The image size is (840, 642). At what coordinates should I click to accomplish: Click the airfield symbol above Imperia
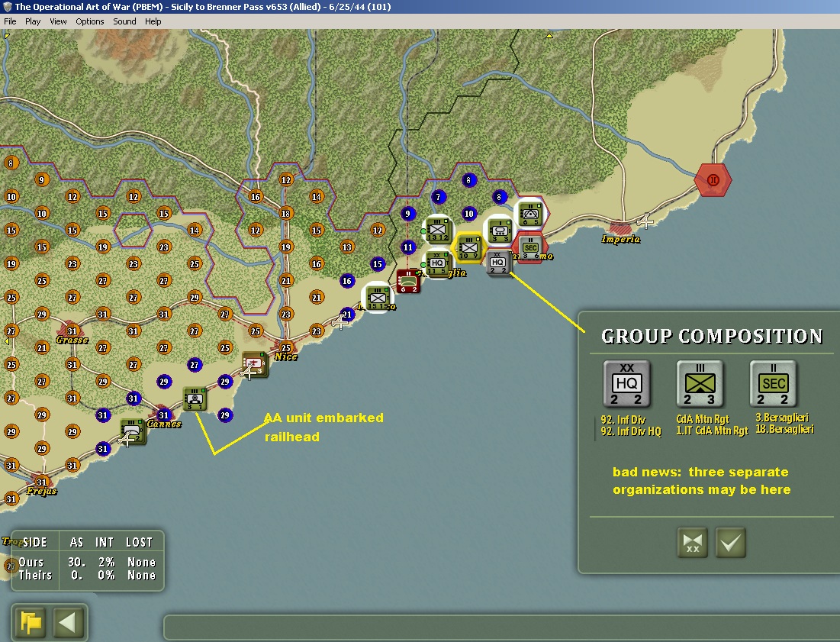(645, 220)
